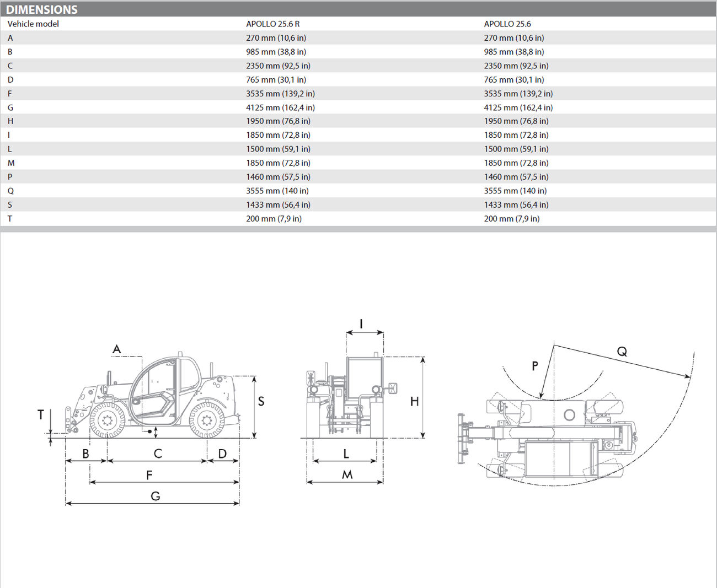Click row F value in the last column
Viewport: 717px width, 588px height.
point(518,94)
